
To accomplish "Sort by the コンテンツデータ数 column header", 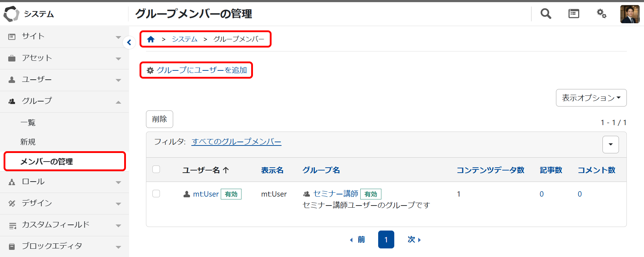I will (x=490, y=170).
